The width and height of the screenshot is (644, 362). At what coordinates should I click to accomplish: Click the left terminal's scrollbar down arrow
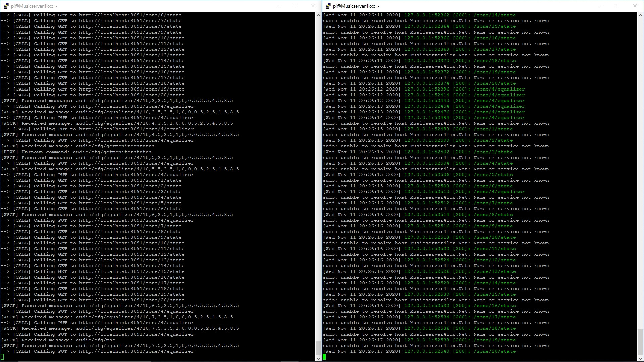318,358
